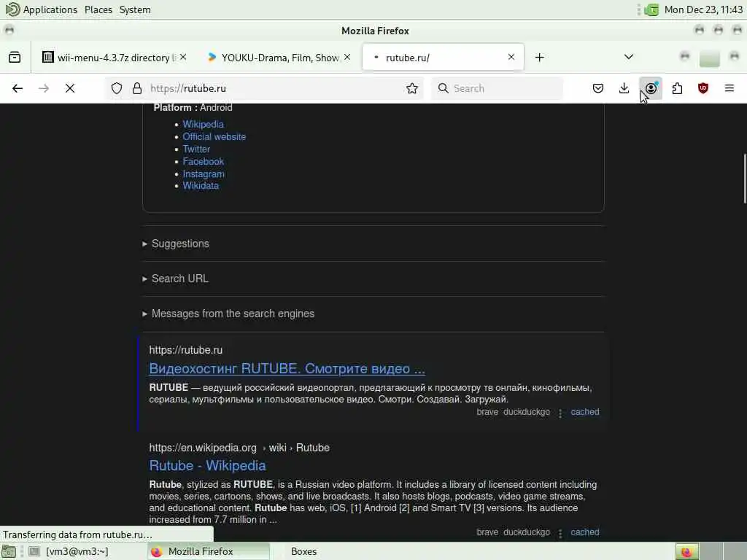The height and width of the screenshot is (560, 747).
Task: Expand Messages from the search engines
Action: pos(228,314)
